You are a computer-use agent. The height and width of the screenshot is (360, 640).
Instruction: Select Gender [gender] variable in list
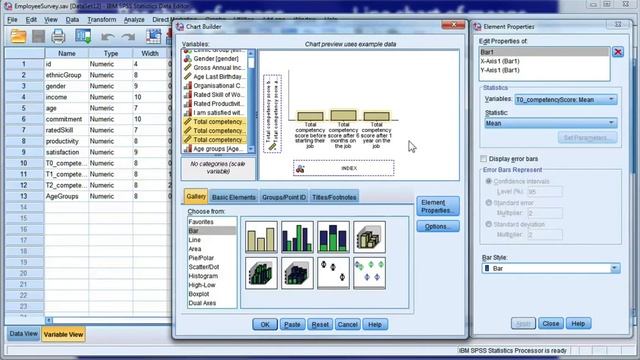(x=215, y=59)
